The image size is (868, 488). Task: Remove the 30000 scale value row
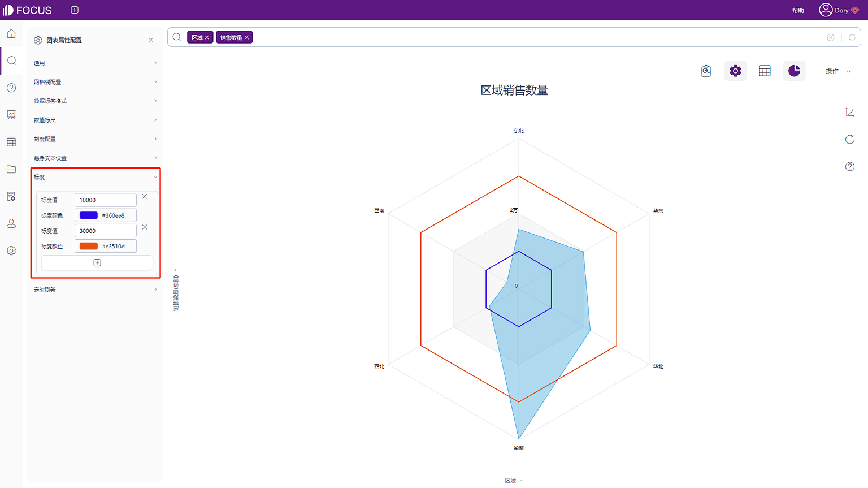click(145, 227)
